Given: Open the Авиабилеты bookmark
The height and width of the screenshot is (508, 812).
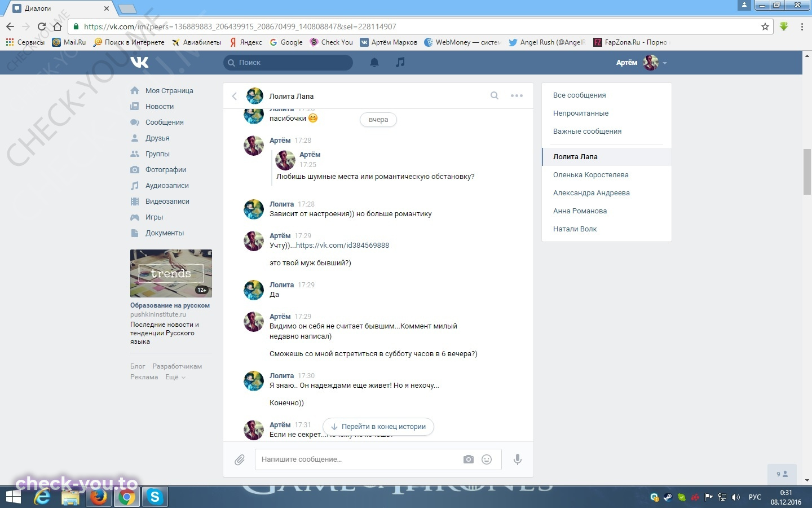Looking at the screenshot, I should click(196, 42).
